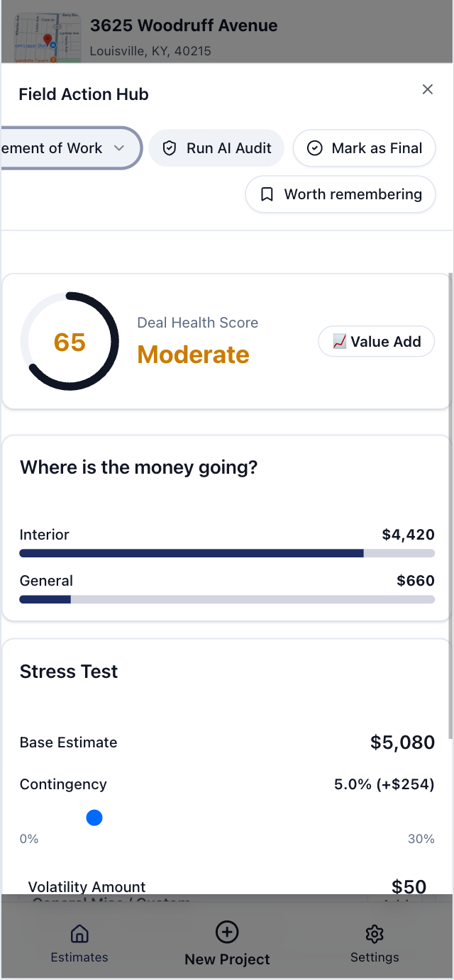Open the Value Add panel
The image size is (454, 980).
[376, 341]
